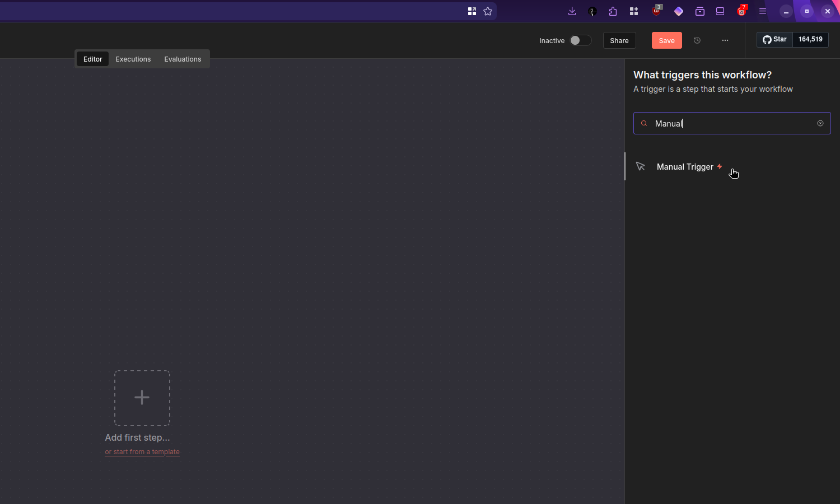The height and width of the screenshot is (504, 840).
Task: Open the browser extensions puzzle icon
Action: coord(613,11)
